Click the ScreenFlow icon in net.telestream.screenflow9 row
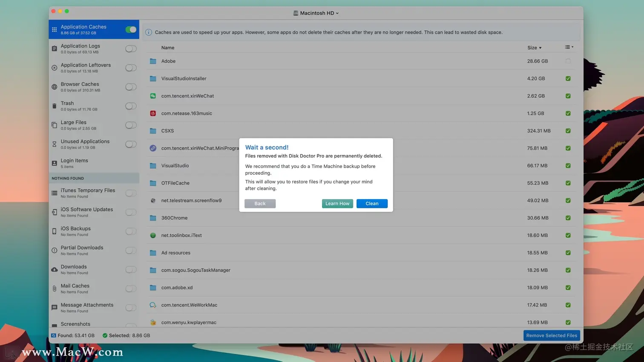The image size is (644, 362). (x=153, y=200)
